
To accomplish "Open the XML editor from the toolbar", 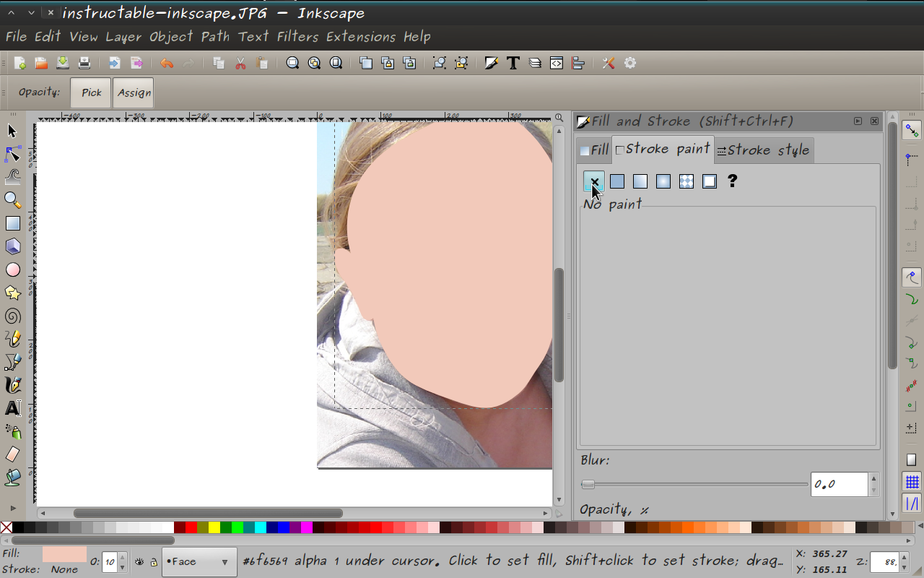I will [556, 63].
